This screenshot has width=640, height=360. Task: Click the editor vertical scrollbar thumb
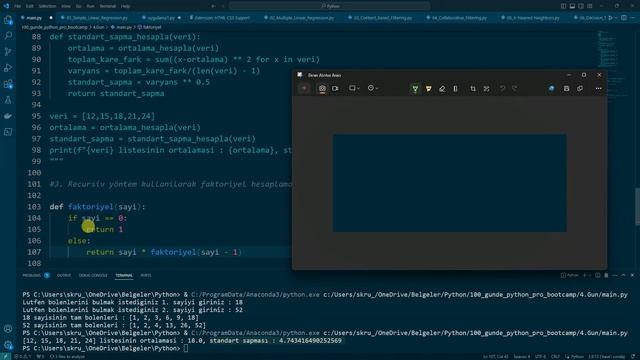coord(637,206)
